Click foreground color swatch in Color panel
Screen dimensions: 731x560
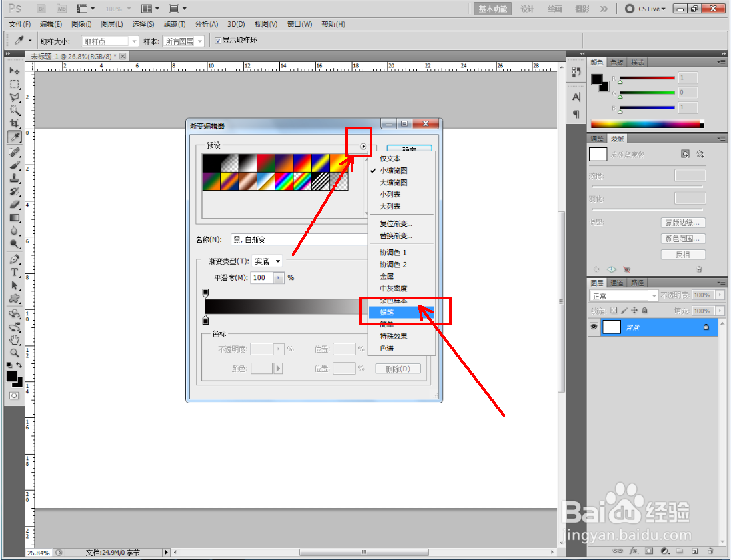tap(597, 80)
